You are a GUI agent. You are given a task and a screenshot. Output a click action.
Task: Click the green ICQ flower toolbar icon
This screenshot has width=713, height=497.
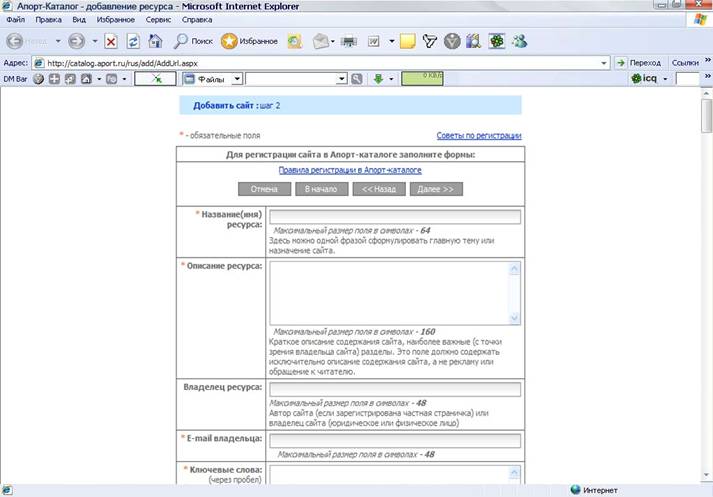pos(497,41)
